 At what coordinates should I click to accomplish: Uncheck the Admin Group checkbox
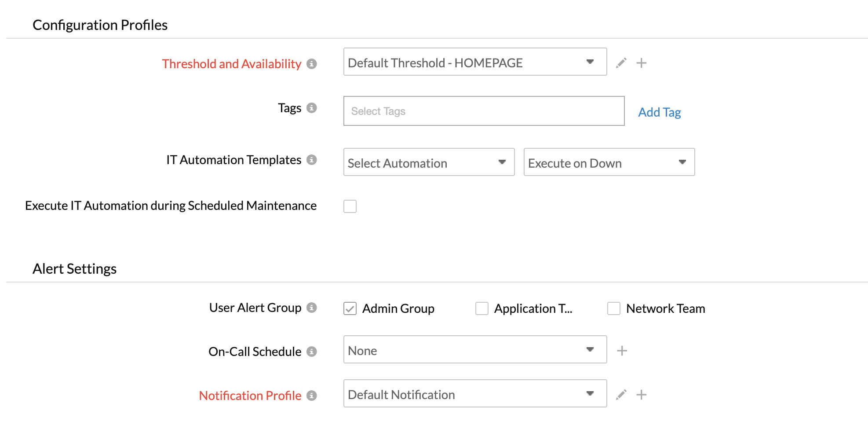350,308
